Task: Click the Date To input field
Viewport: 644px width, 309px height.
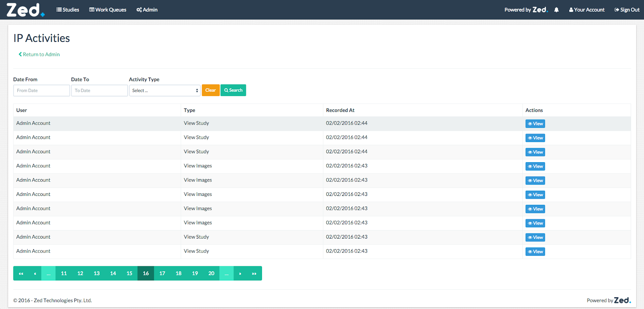Action: point(99,91)
